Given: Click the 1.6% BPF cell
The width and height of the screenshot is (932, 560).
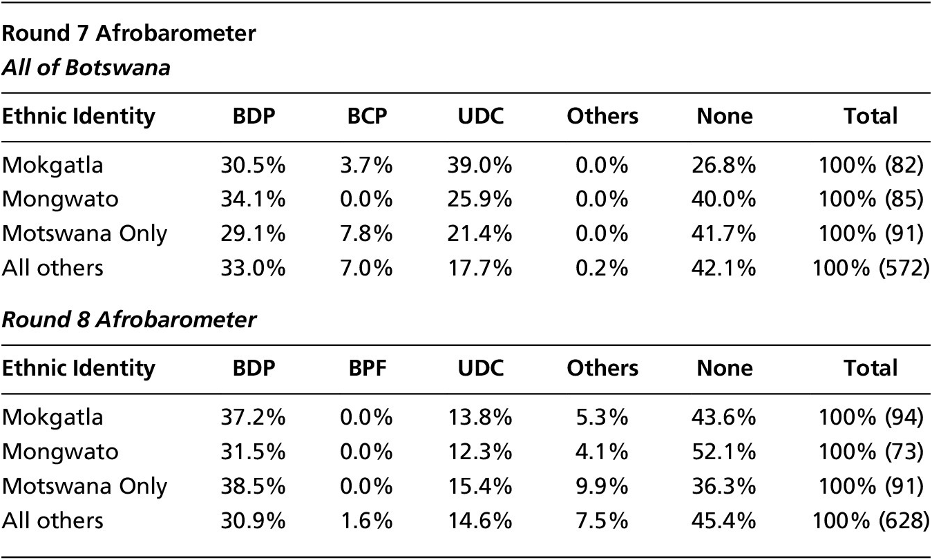Looking at the screenshot, I should pos(367,519).
